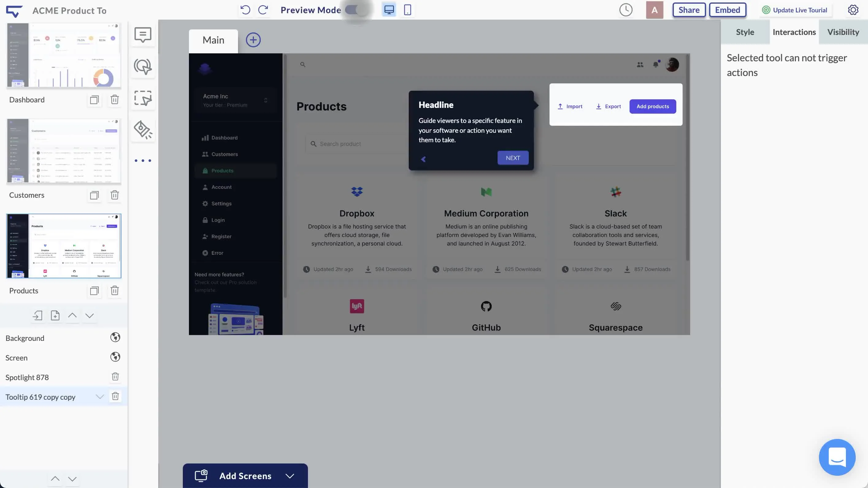
Task: Switch to the Interactions tab
Action: coord(794,32)
